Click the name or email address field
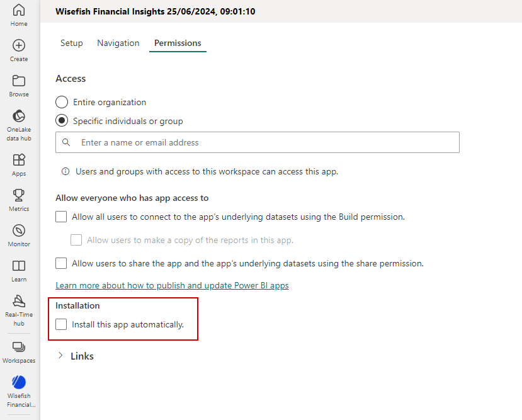 (264, 142)
